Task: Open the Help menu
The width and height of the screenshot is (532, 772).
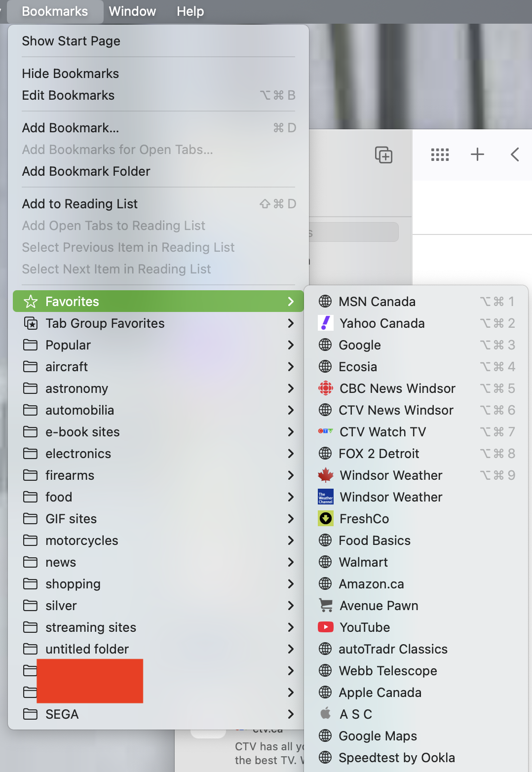Action: click(190, 11)
